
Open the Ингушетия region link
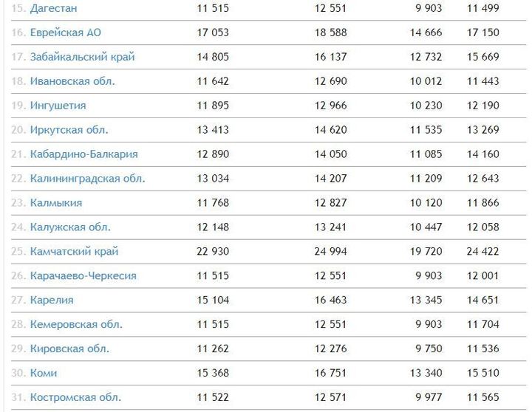(58, 106)
